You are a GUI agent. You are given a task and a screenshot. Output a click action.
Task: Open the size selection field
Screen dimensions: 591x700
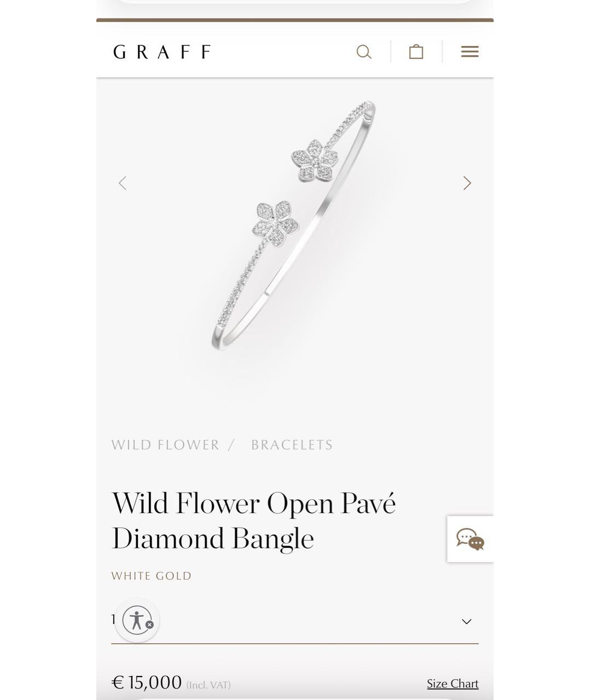[x=294, y=621]
